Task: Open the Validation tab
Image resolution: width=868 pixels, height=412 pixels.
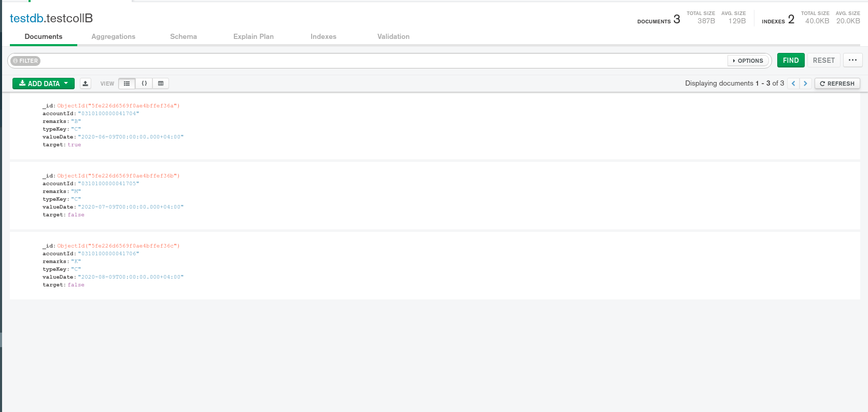Action: click(x=394, y=36)
